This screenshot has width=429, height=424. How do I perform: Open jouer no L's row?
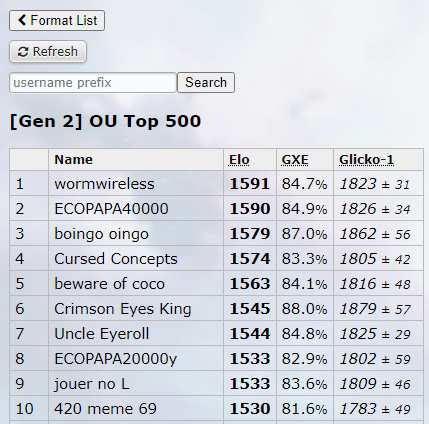tap(92, 384)
